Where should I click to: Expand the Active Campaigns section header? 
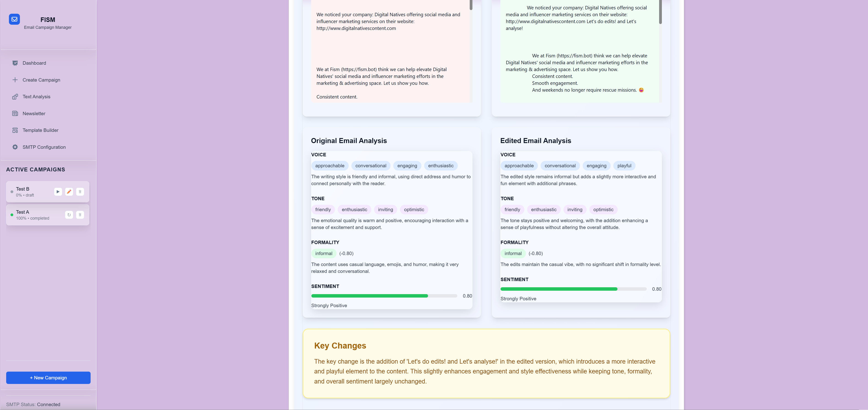[x=36, y=170]
